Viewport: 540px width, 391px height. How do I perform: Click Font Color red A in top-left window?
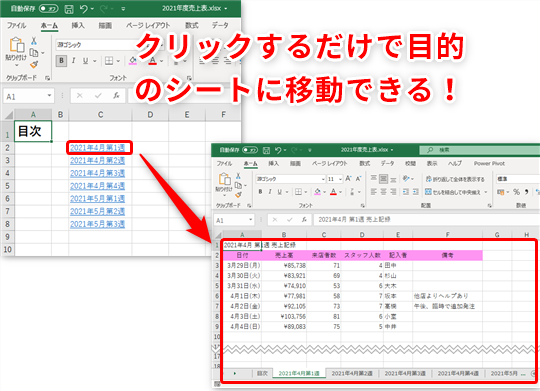click(x=153, y=61)
